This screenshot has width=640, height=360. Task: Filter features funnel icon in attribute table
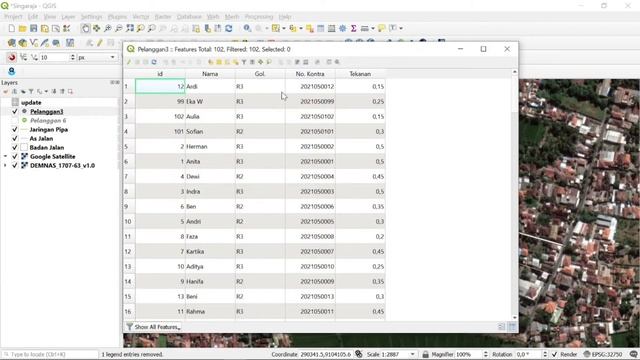pos(244,62)
